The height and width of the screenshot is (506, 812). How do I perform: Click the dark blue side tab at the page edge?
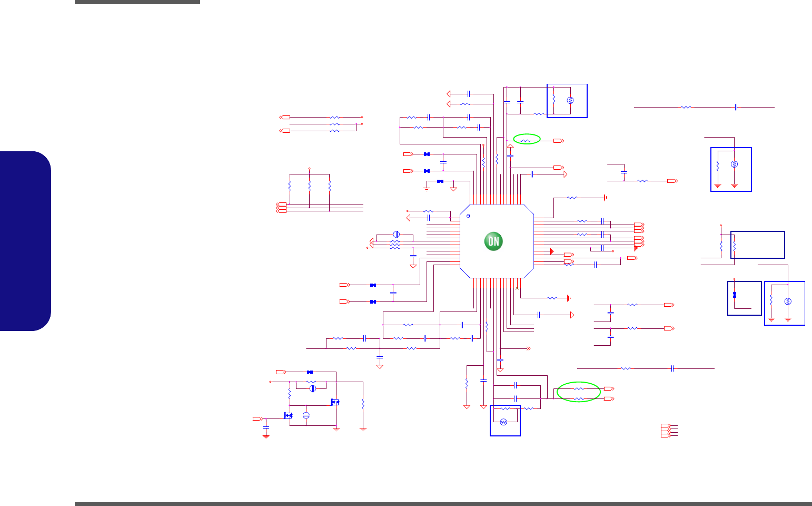(x=26, y=241)
